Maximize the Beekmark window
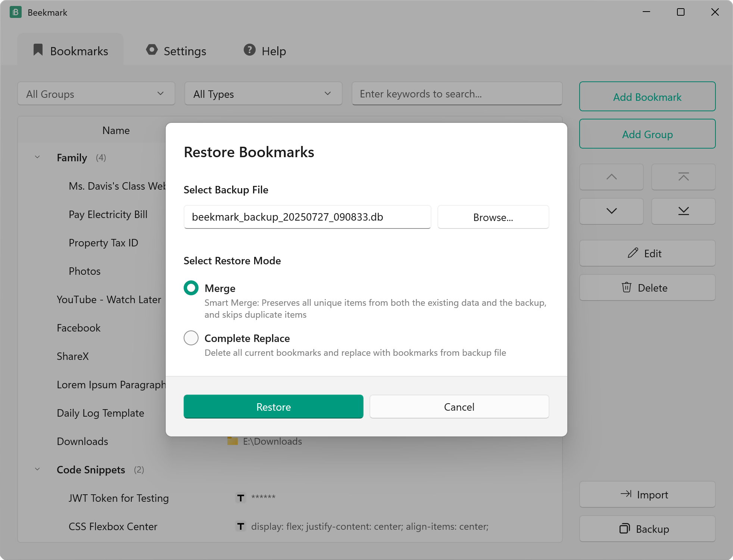The image size is (733, 560). 681,12
